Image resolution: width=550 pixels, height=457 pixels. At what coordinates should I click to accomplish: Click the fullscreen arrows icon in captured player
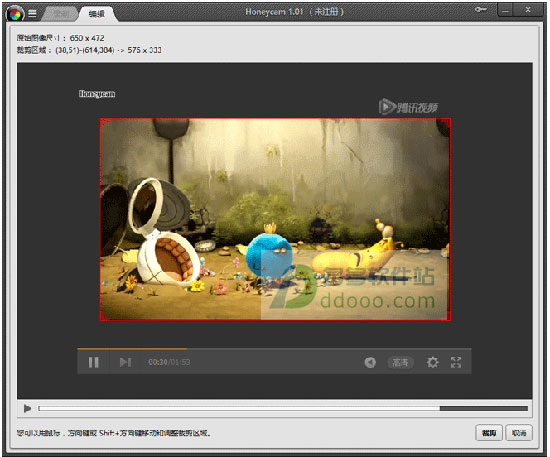click(x=456, y=362)
